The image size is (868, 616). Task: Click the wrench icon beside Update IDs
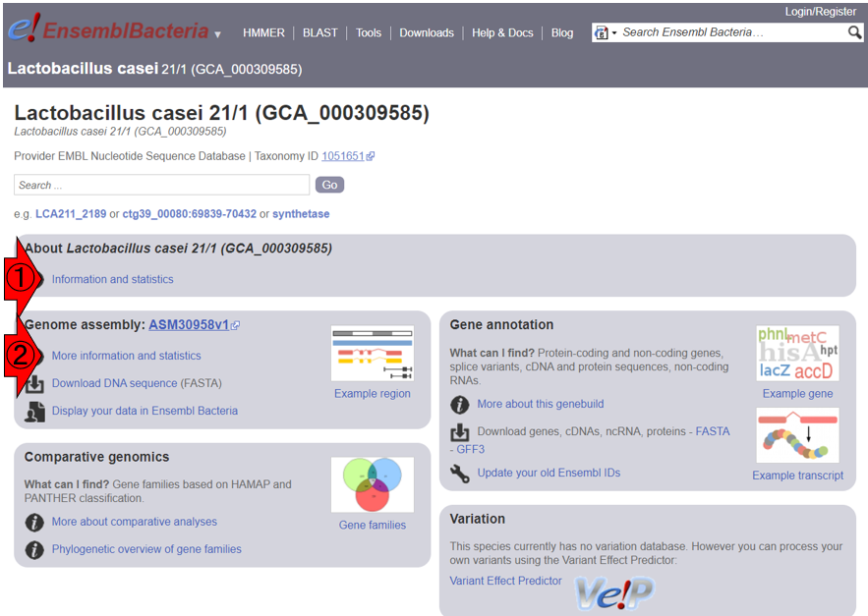click(x=459, y=474)
